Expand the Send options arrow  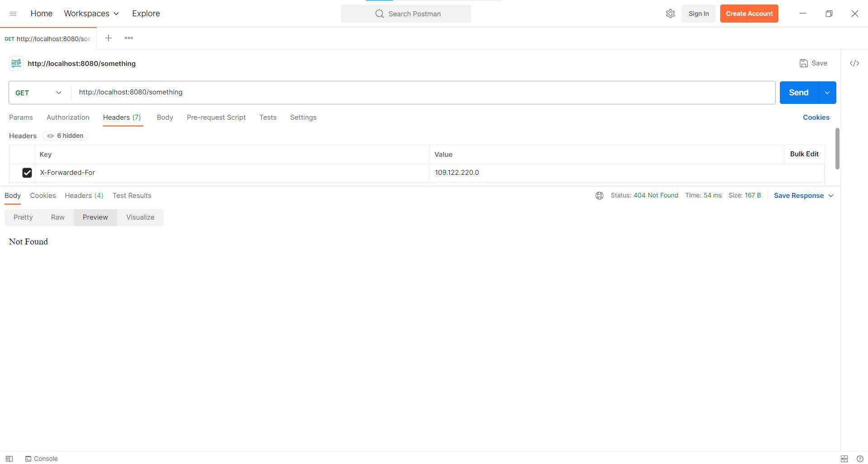pos(827,93)
